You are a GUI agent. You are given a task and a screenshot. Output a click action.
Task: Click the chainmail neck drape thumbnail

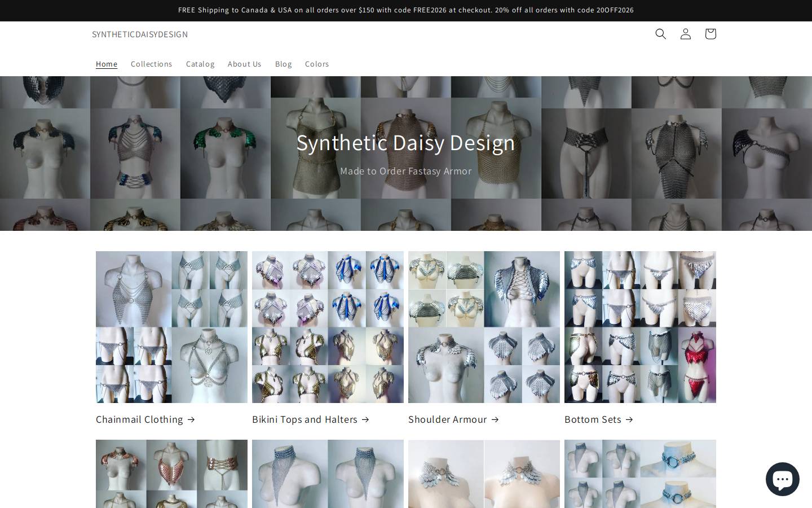pyautogui.click(x=328, y=474)
